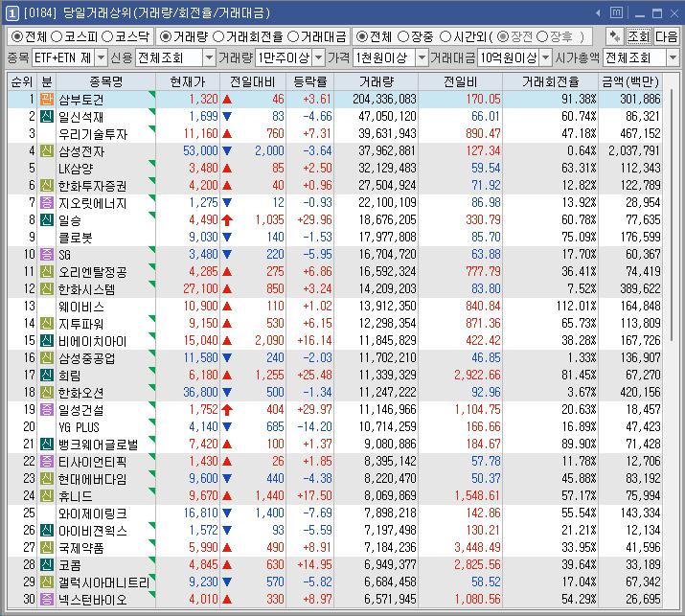
Task: Click the settings tool icon beside 조회
Action: 615,36
